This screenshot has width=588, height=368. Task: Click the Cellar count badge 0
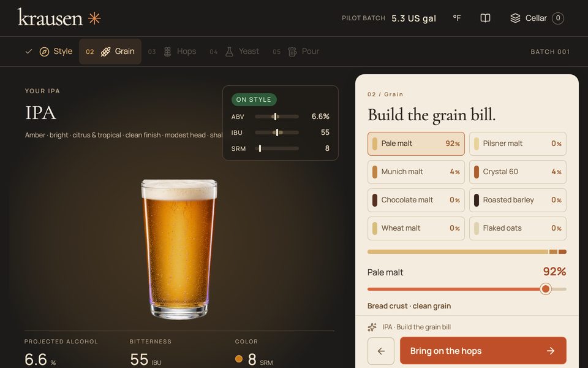(x=557, y=18)
